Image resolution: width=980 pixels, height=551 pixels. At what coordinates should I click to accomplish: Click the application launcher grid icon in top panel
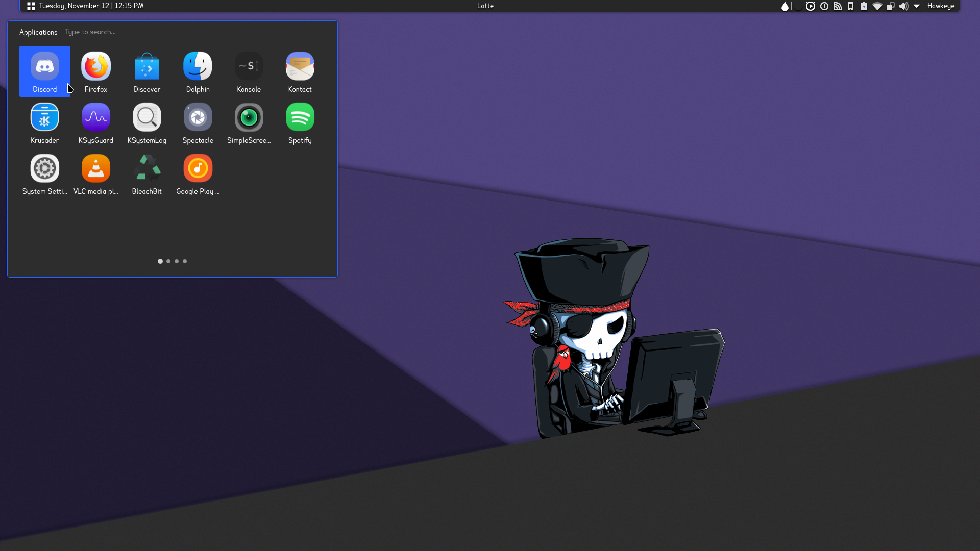coord(31,6)
